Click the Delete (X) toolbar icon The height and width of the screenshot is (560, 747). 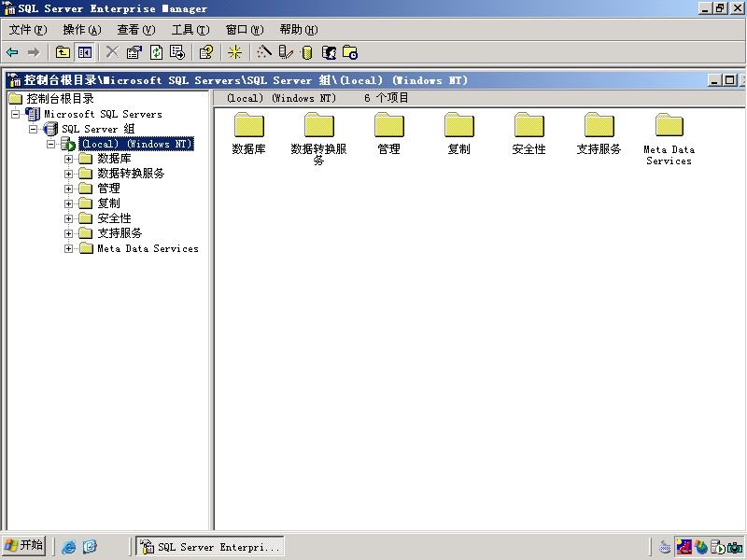point(112,52)
